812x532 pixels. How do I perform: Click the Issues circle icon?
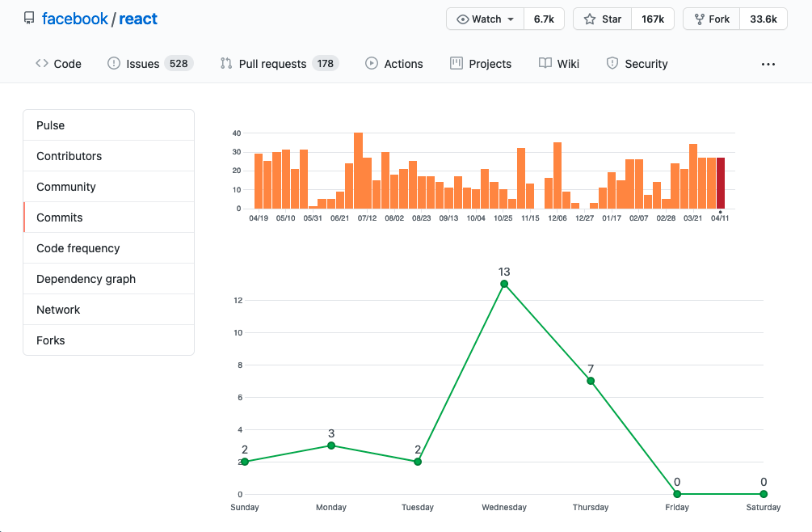click(x=113, y=63)
